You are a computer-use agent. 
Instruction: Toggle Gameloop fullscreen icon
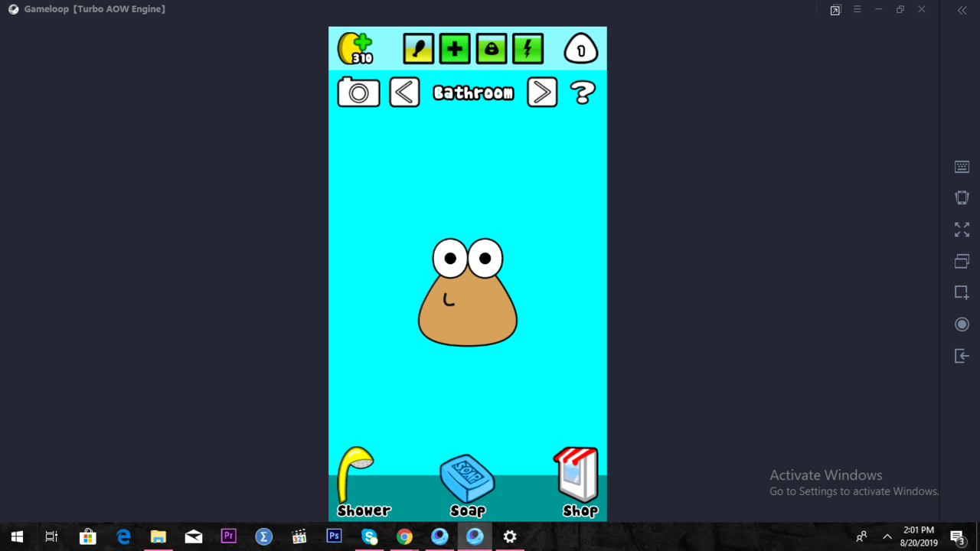pos(962,230)
